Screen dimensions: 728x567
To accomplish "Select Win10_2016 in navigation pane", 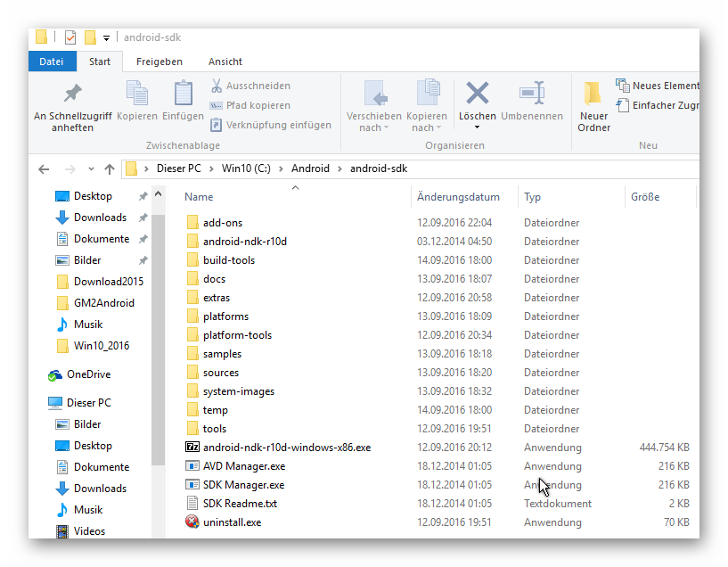I will (102, 346).
